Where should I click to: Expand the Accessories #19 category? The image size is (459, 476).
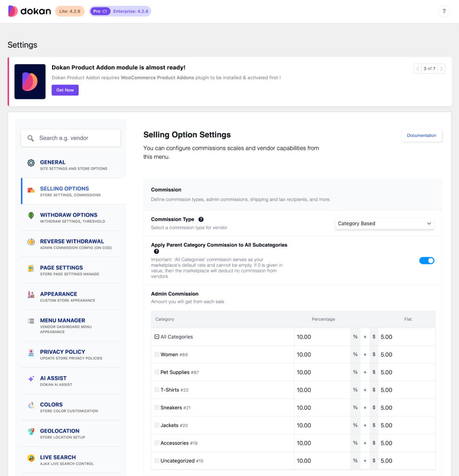pos(157,443)
